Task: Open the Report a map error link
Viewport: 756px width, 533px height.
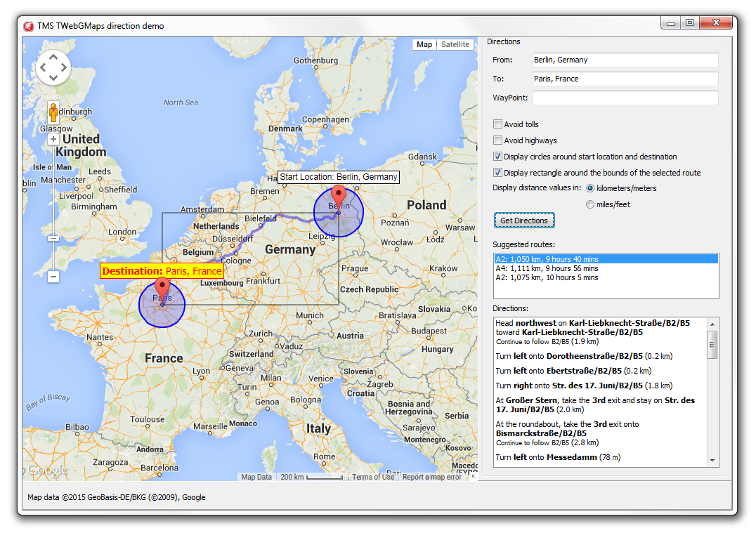Action: (432, 477)
